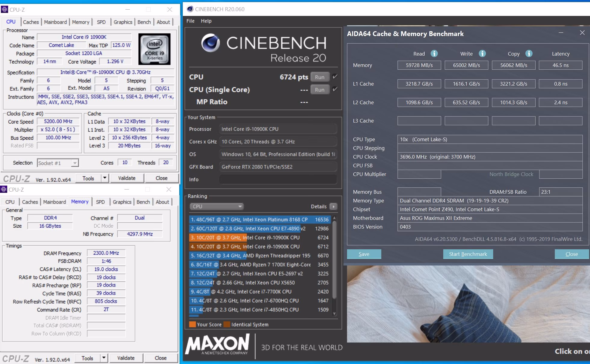Screen dimensions: 590x364
Task: Open the CPU ranking type dropdown in Cinebench
Action: (x=217, y=206)
